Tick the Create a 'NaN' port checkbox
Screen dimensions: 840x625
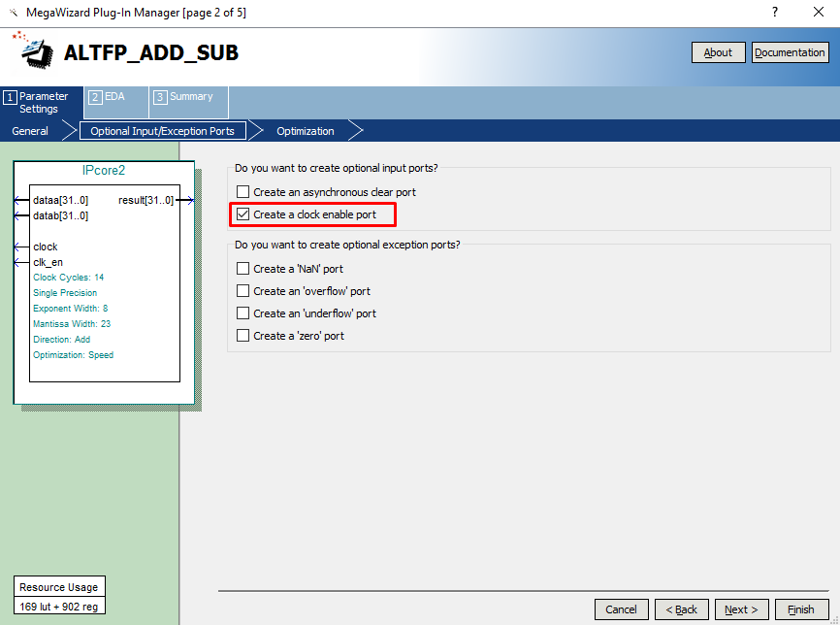coord(242,269)
